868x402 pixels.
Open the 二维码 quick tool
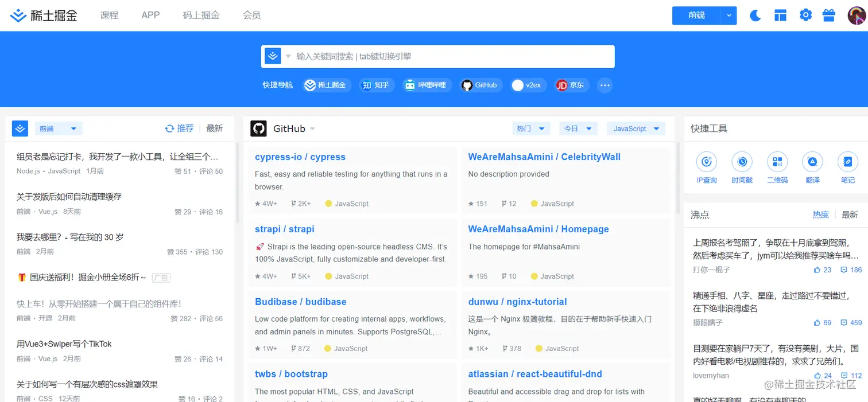777,167
